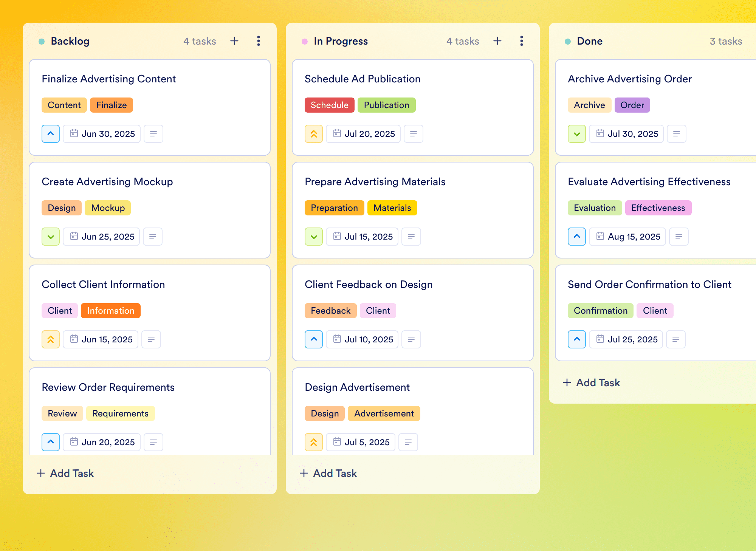Change low priority on Create Advertising Mockup
The image size is (756, 551).
coord(51,237)
